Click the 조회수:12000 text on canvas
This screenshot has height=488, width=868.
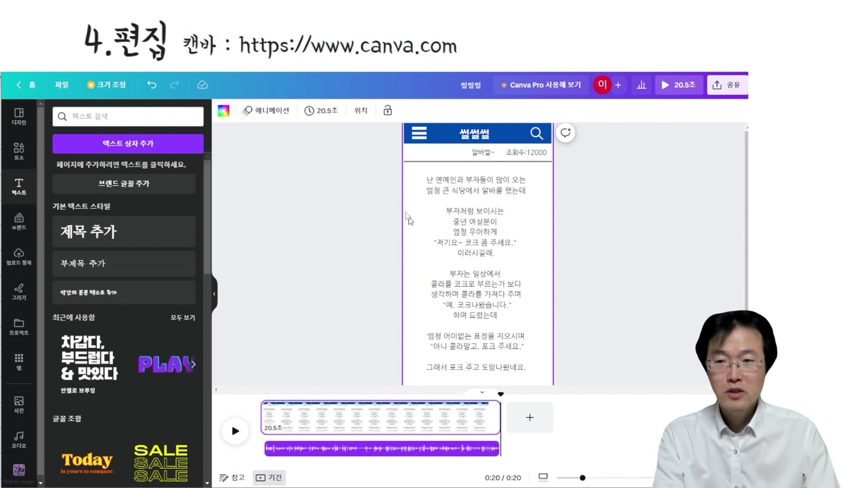[x=526, y=152]
